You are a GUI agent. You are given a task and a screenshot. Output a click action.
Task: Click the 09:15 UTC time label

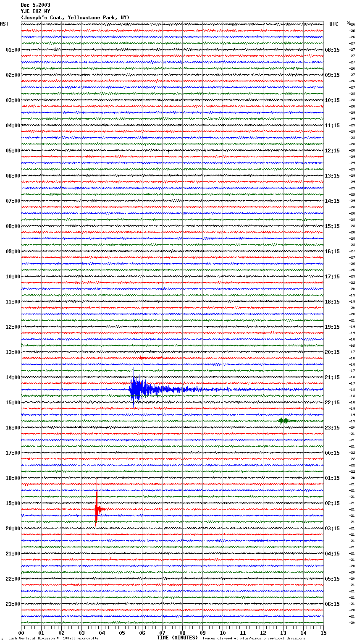(x=332, y=75)
